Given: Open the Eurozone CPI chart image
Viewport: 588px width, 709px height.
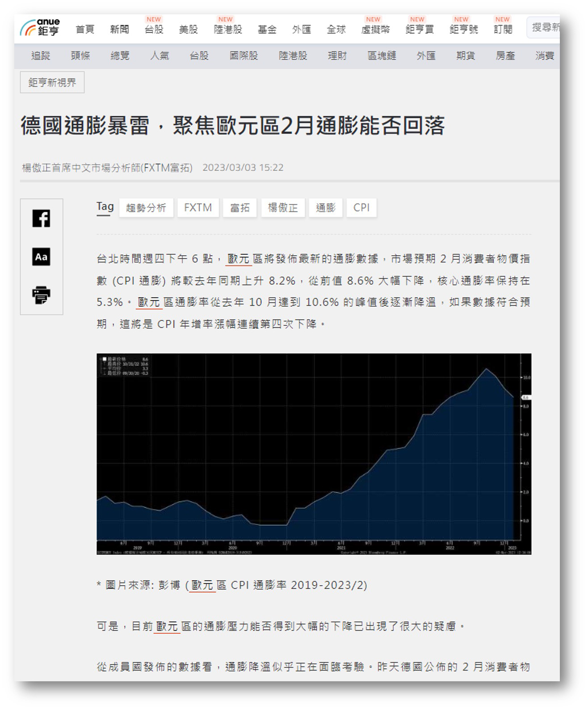Looking at the screenshot, I should pos(314,454).
